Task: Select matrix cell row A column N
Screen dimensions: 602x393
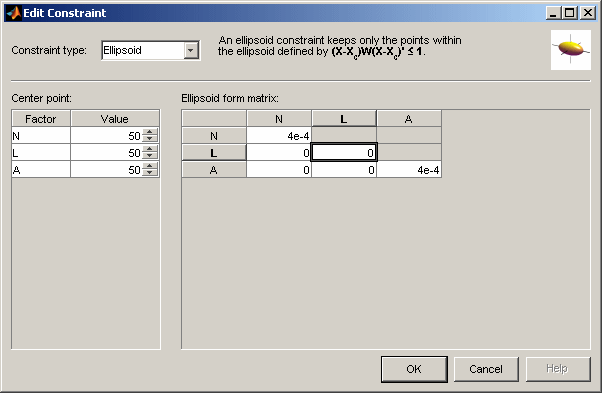Action: (x=279, y=170)
